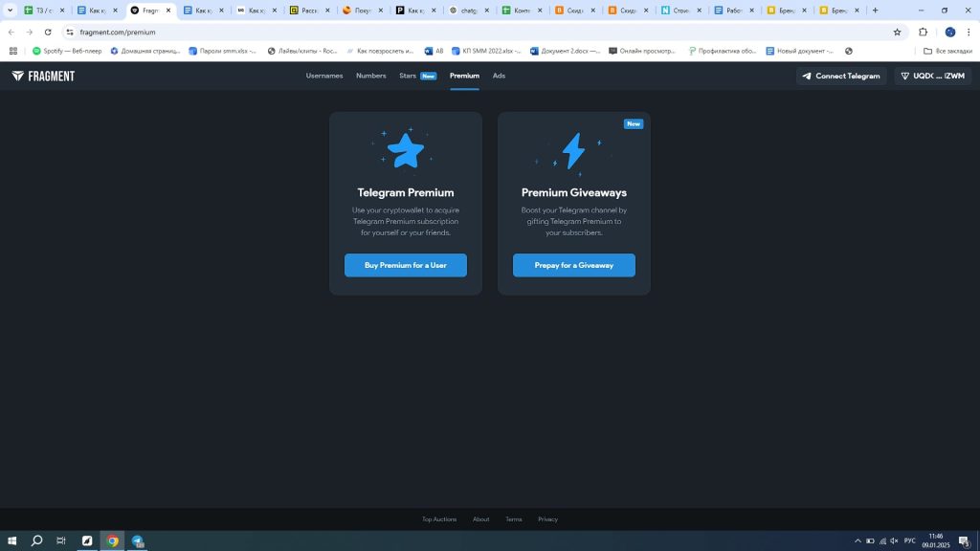
Task: Click the Fragment logo in the header
Action: 43,77
